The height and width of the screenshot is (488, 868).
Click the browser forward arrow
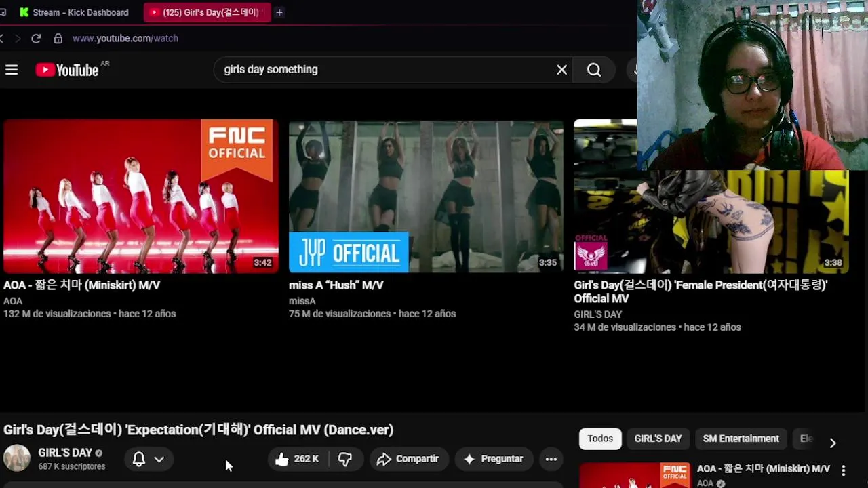18,39
